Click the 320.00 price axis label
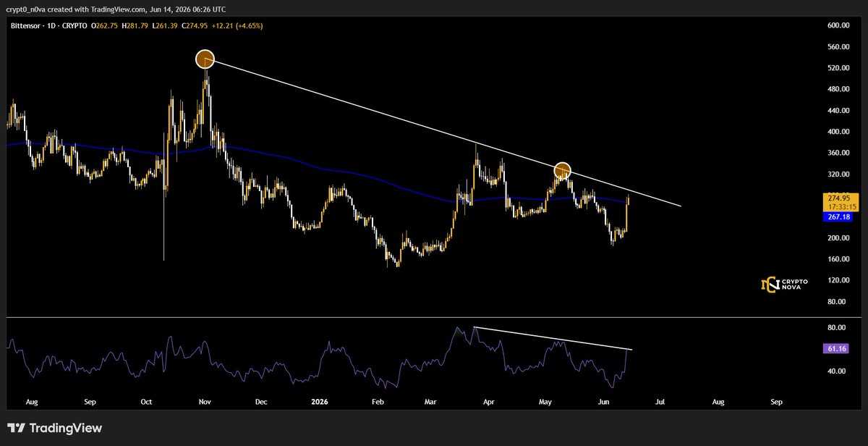Image resolution: width=868 pixels, height=446 pixels. pos(838,174)
